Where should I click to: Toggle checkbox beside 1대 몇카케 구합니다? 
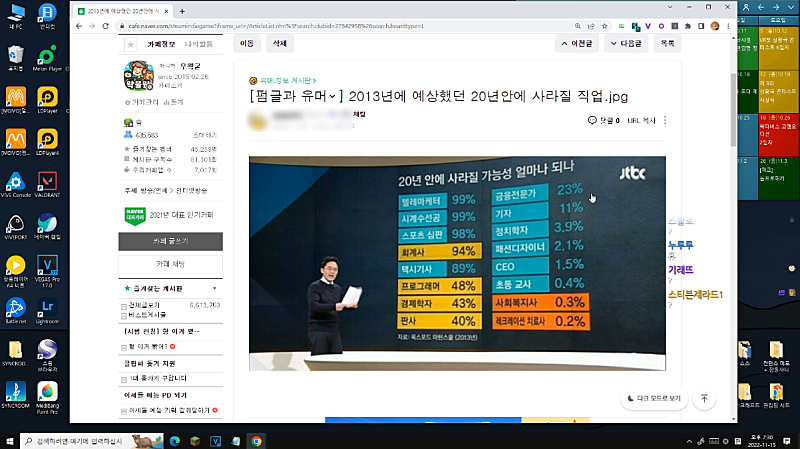point(123,380)
